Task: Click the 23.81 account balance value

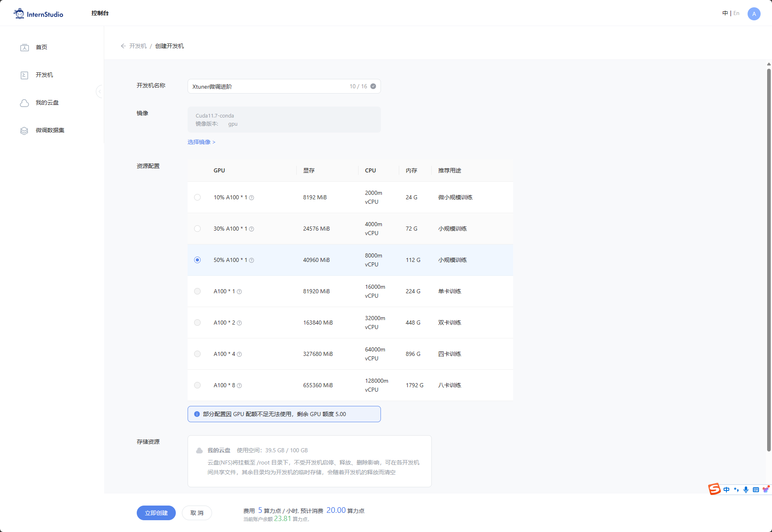Action: click(x=282, y=519)
